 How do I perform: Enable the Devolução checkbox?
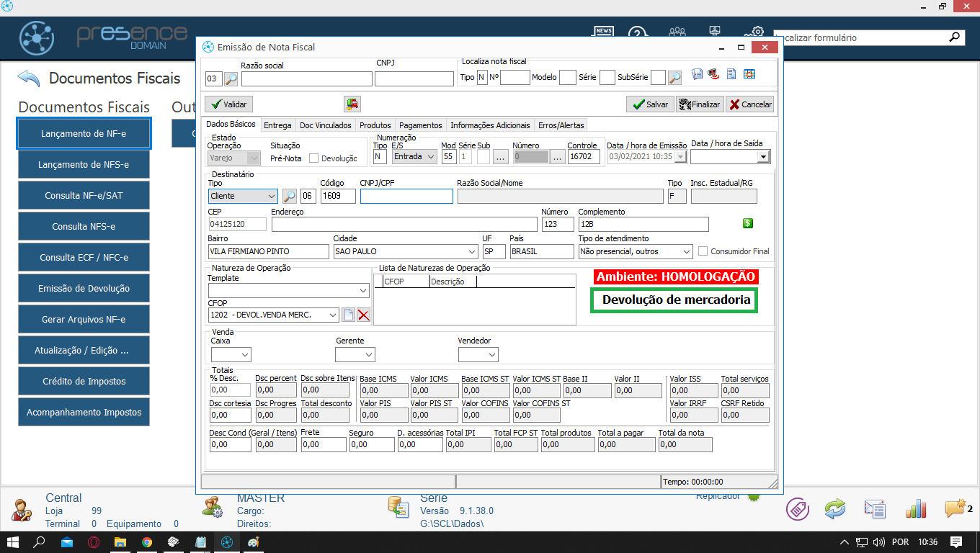tap(313, 158)
